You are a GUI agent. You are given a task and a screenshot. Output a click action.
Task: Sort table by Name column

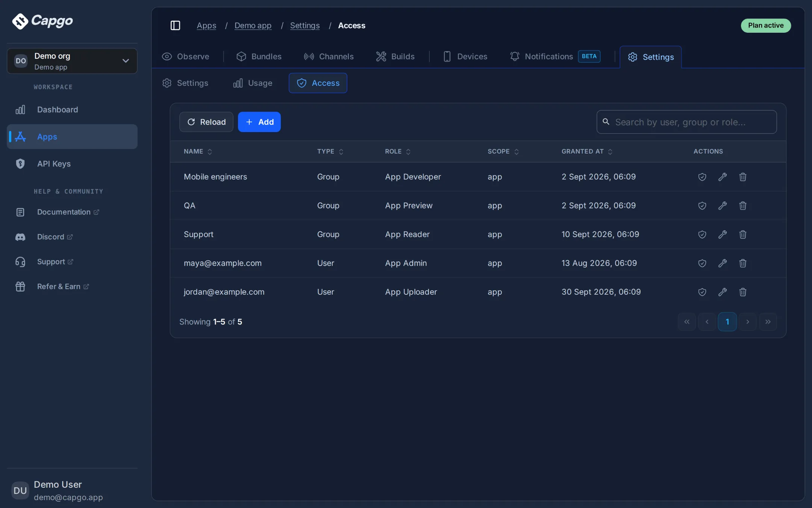pos(198,151)
